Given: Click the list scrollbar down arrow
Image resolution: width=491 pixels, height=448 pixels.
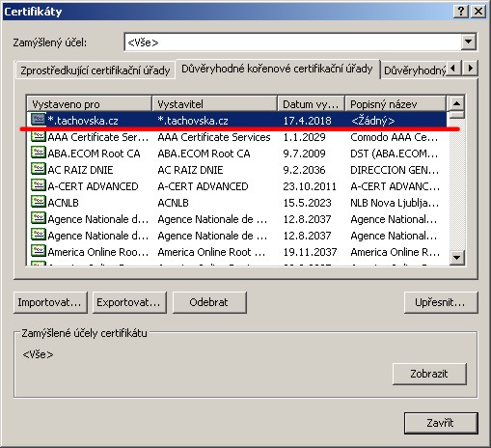Looking at the screenshot, I should [x=456, y=258].
